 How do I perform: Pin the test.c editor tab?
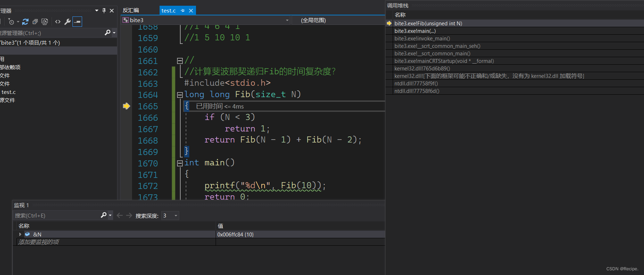[x=182, y=11]
